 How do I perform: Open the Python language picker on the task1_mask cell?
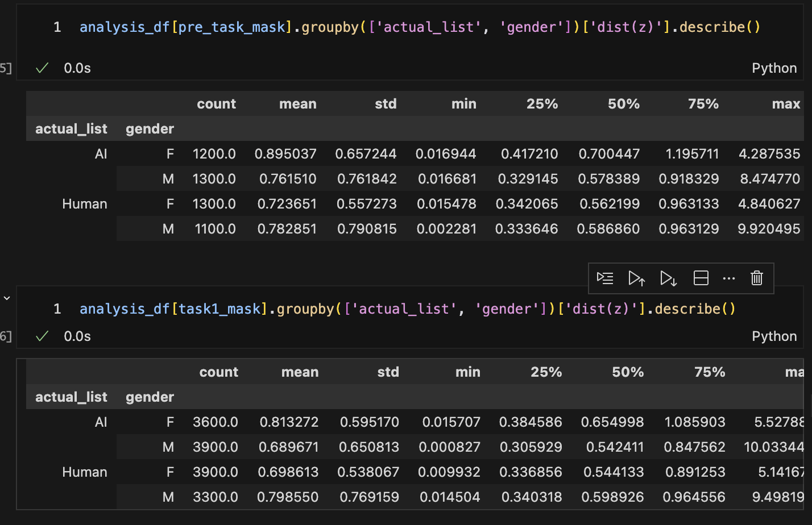coord(774,336)
